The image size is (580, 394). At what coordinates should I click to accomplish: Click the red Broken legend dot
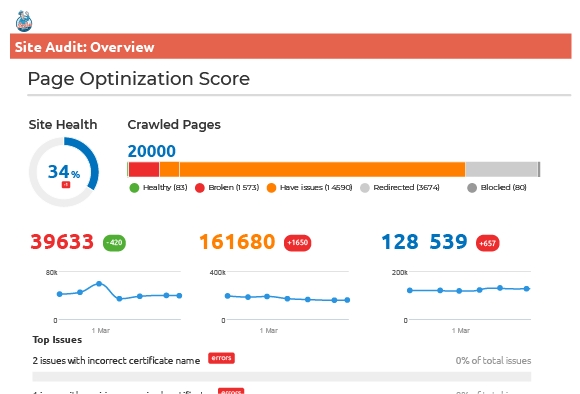tap(200, 188)
